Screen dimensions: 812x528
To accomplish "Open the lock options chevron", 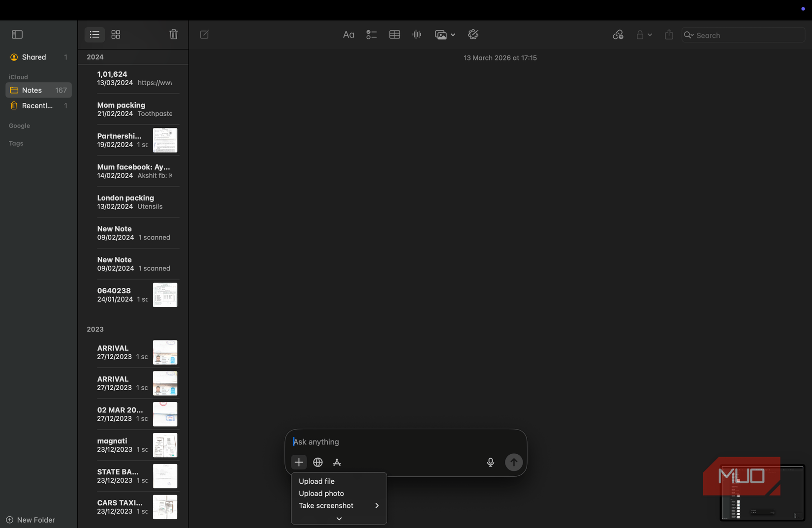I will pyautogui.click(x=650, y=35).
